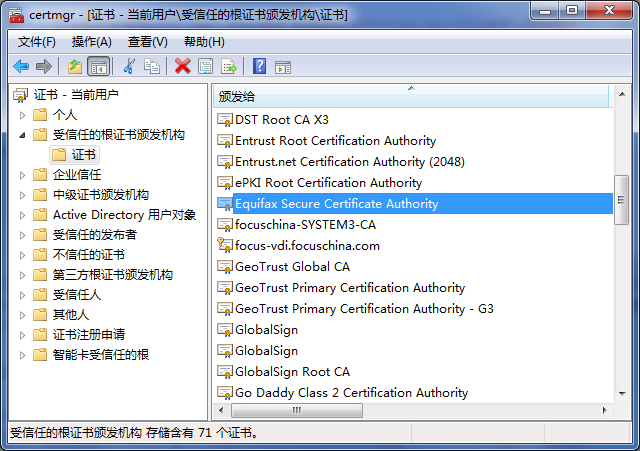Open Properties via the toolbar icon
The height and width of the screenshot is (451, 640).
[205, 66]
